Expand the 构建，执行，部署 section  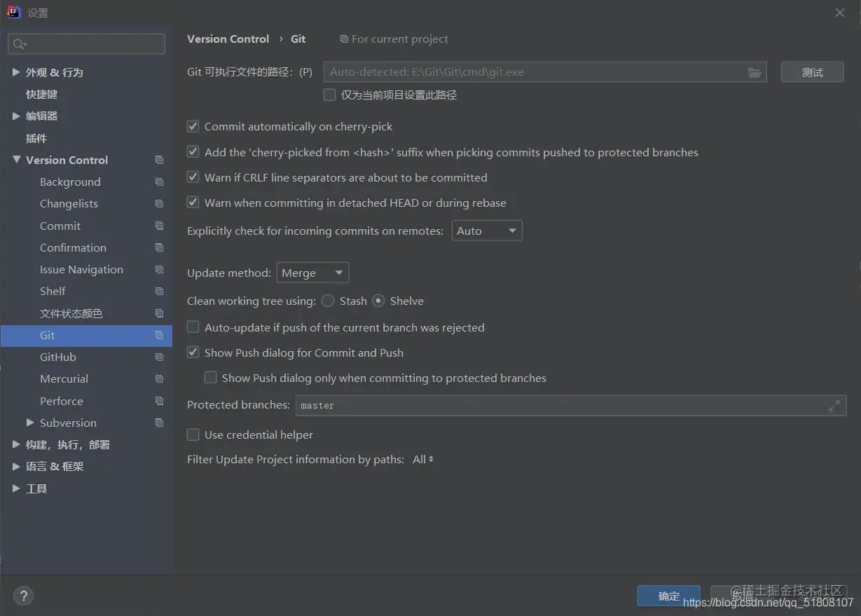(x=16, y=444)
